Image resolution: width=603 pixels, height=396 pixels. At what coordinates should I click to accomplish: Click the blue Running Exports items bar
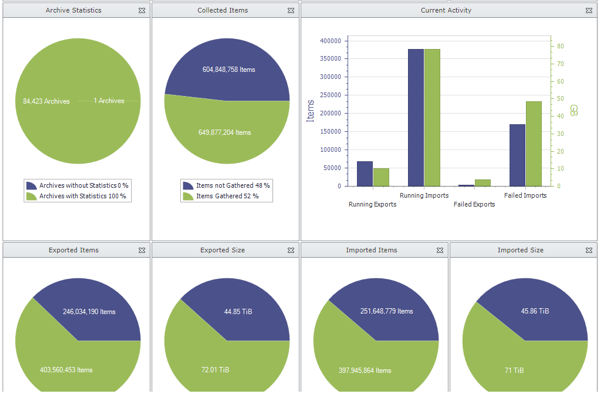point(365,174)
